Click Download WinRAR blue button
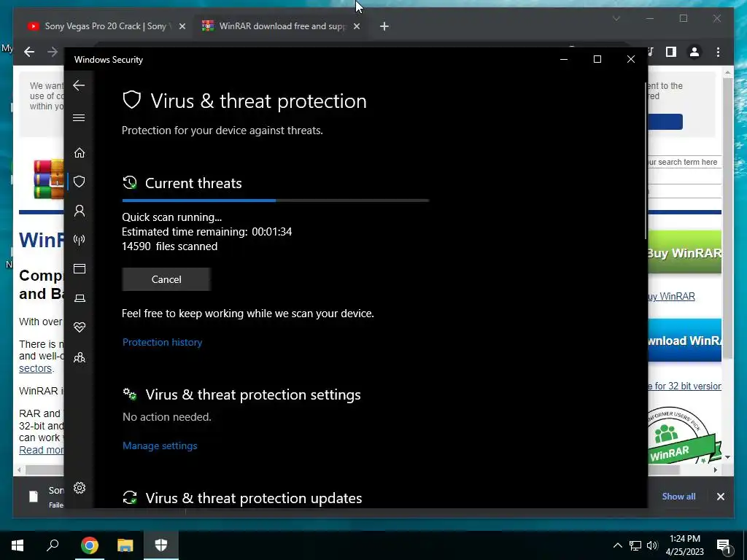This screenshot has width=747, height=560. [684, 341]
